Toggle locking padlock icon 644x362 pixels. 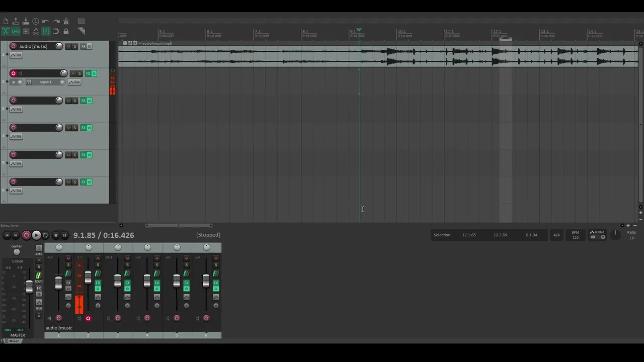click(66, 31)
